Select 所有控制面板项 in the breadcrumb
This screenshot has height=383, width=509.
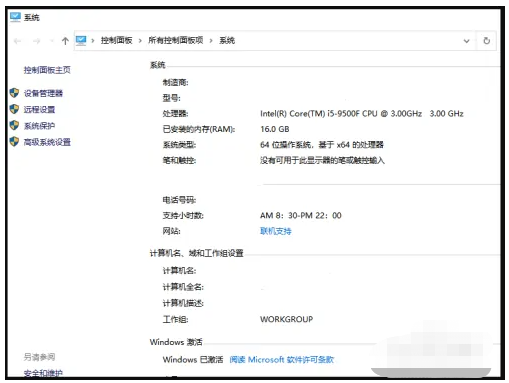point(176,40)
